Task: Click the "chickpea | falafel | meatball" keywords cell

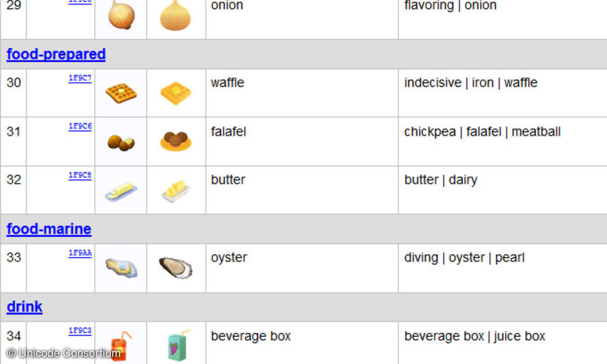Action: click(482, 132)
